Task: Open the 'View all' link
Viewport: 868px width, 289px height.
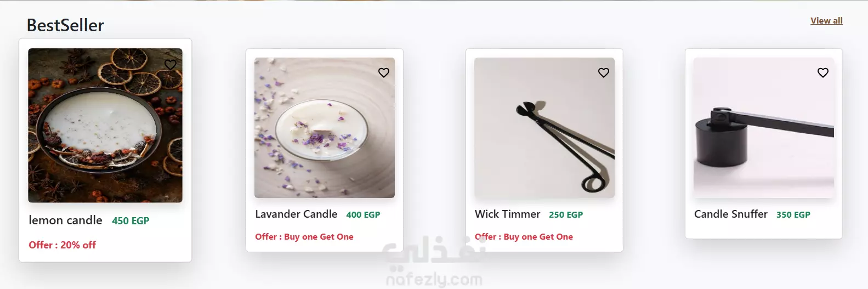Action: coord(826,21)
